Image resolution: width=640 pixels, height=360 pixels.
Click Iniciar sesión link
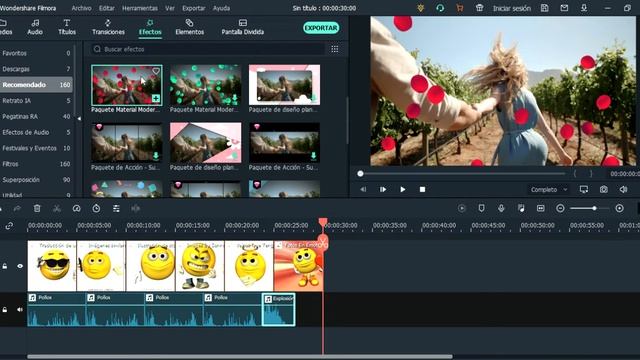click(511, 8)
